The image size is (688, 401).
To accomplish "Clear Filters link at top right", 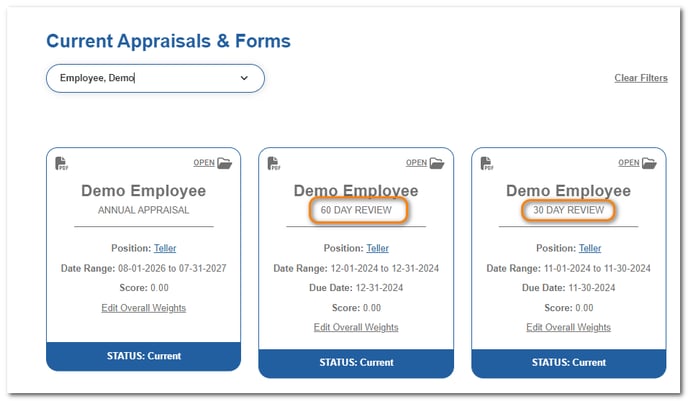I will pos(641,78).
